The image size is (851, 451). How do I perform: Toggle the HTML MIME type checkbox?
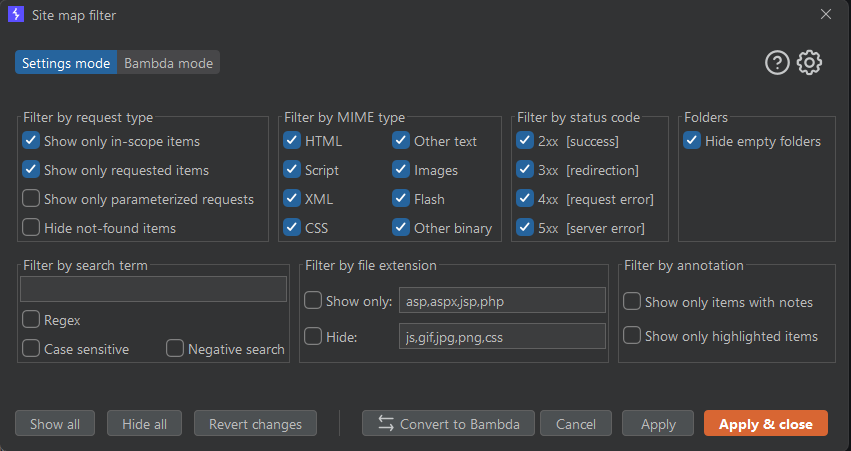(292, 141)
